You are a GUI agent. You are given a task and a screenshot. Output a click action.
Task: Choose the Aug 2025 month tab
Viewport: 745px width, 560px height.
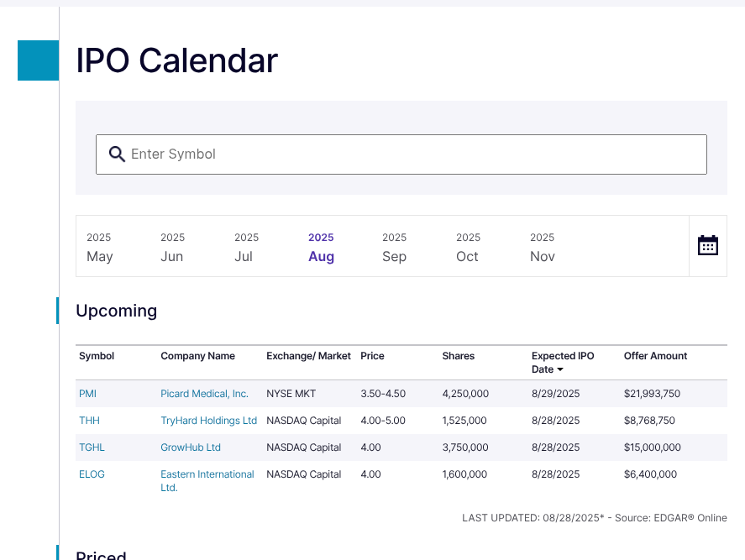pyautogui.click(x=321, y=247)
